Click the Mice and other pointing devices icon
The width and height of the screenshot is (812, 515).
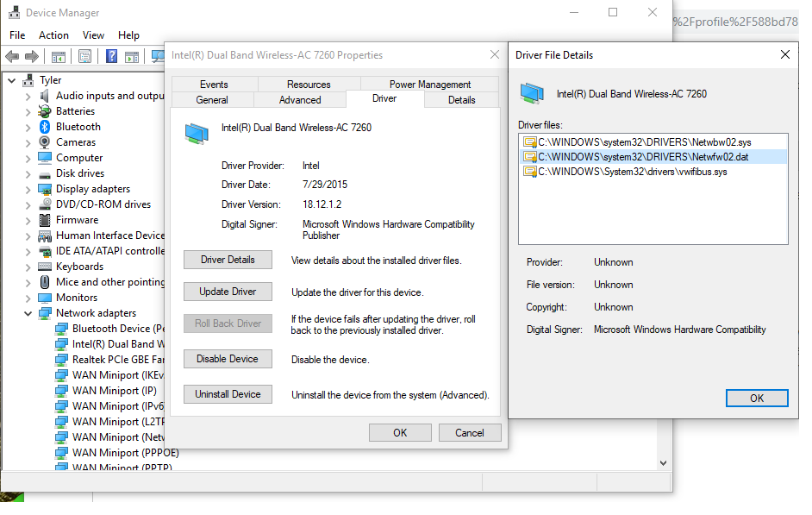point(45,282)
